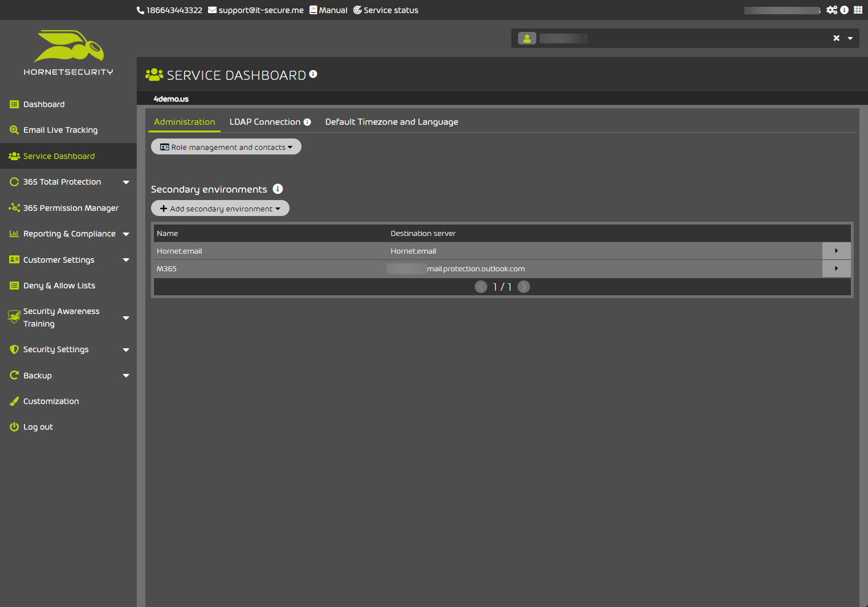Click the 4demo.us domain label
Viewport: 868px width, 607px height.
pyautogui.click(x=171, y=99)
